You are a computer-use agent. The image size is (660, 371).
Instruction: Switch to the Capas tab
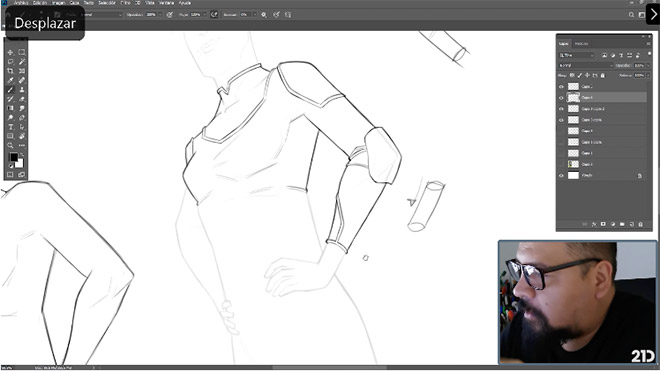(564, 44)
